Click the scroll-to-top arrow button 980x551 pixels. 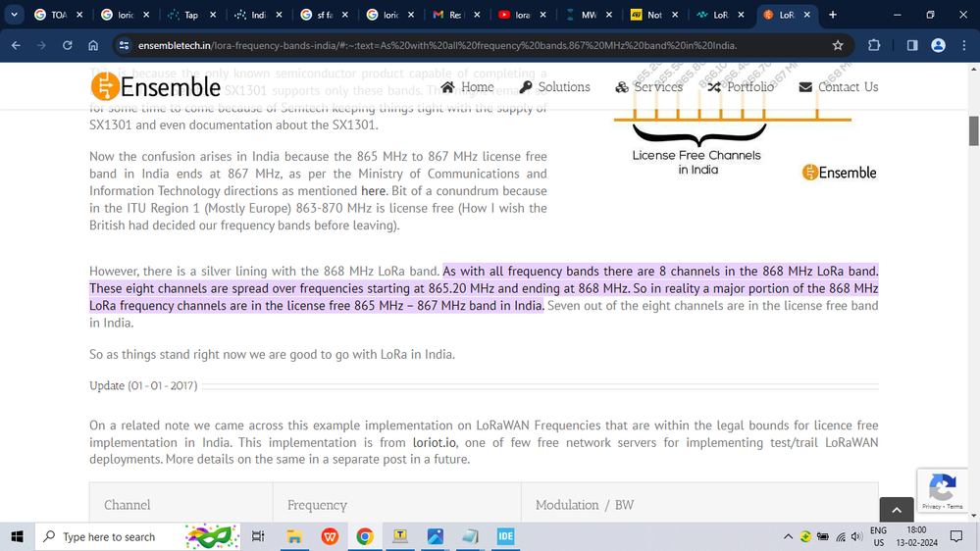[897, 510]
